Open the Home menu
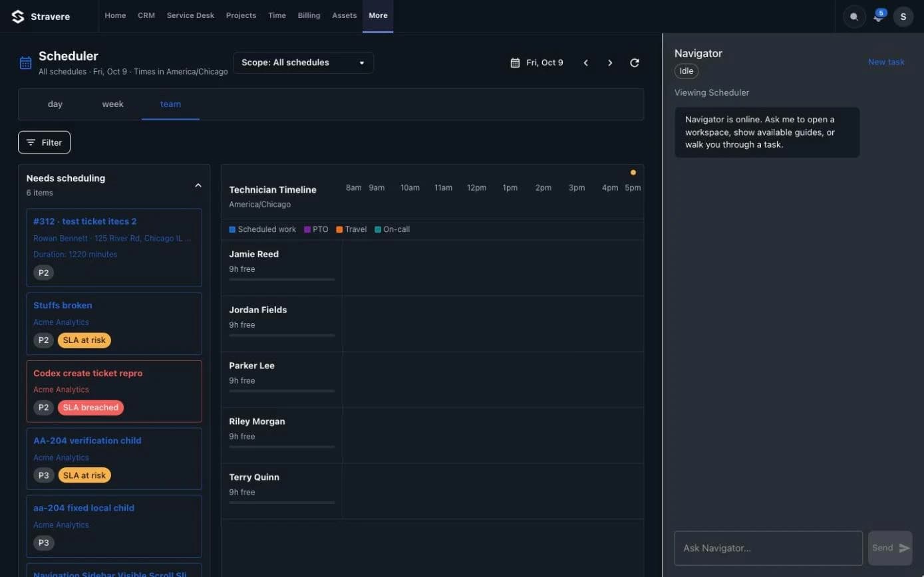Viewport: 924px width, 577px height. [115, 15]
